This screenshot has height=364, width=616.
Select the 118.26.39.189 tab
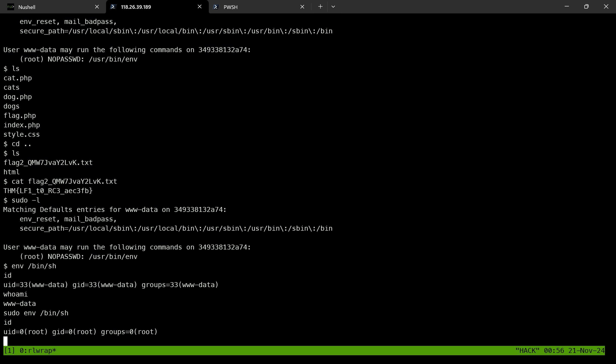pyautogui.click(x=157, y=7)
